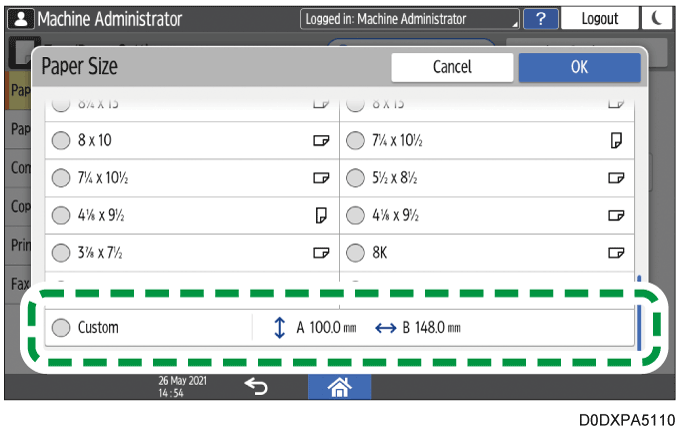Tap the back arrow icon
The image size is (679, 431).
pos(256,386)
